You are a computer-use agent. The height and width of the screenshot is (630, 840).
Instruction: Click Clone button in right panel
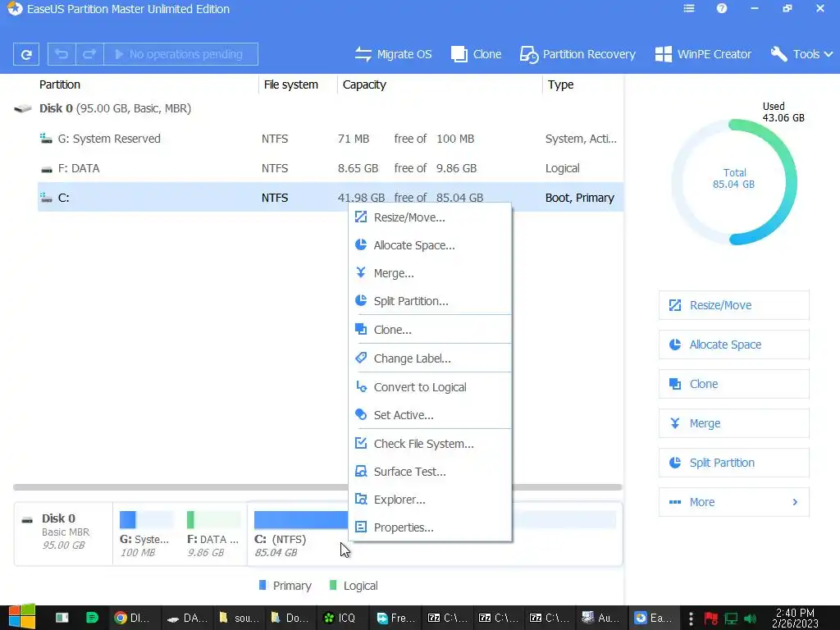[733, 384]
